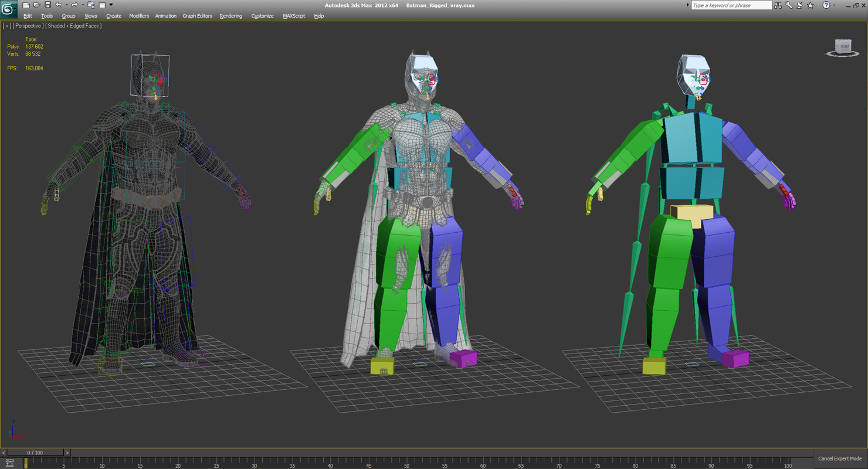Open the 3ds Max application menu logo
Viewport: 868px width, 469px height.
tap(9, 9)
